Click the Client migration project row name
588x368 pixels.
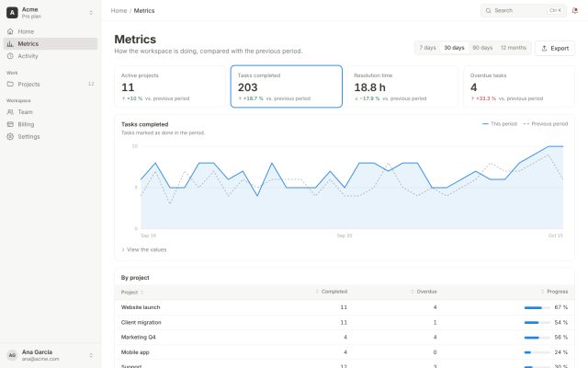[x=141, y=322]
